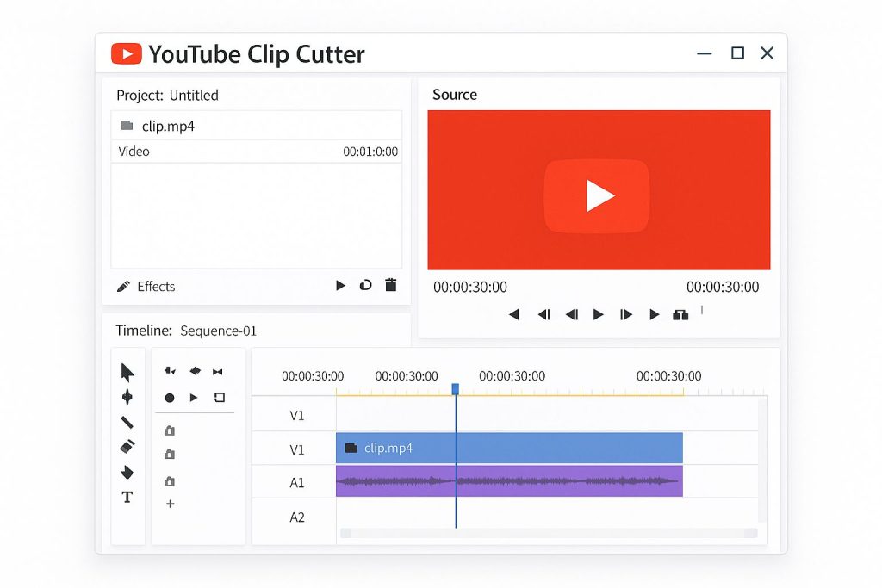Select the tag-shaped Marker tool
This screenshot has width=882, height=588.
coord(127,472)
